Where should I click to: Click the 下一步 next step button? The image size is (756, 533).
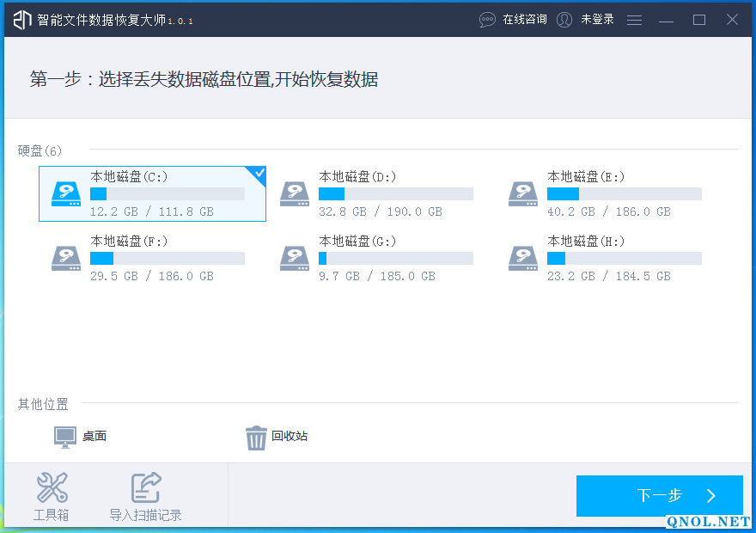coord(659,495)
